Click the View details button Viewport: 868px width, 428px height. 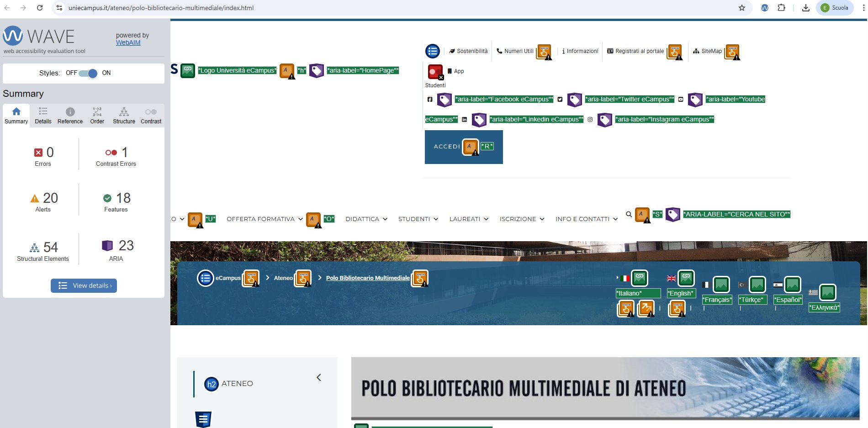(84, 285)
